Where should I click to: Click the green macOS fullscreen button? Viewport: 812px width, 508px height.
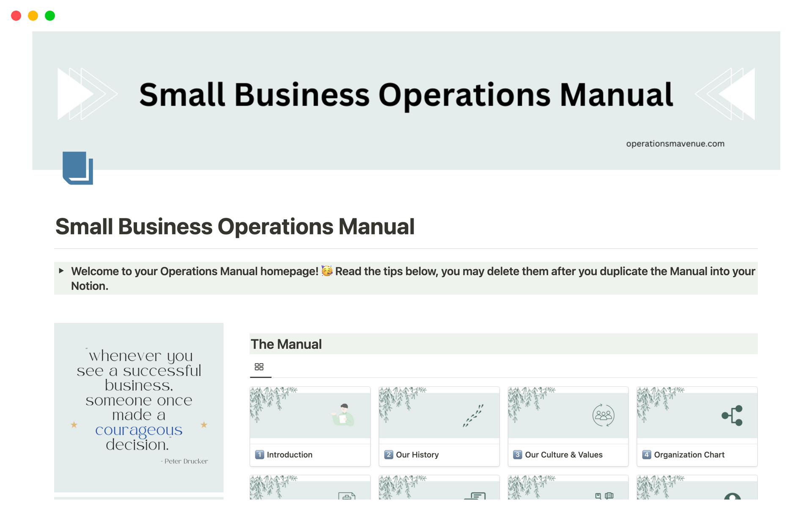coord(50,16)
